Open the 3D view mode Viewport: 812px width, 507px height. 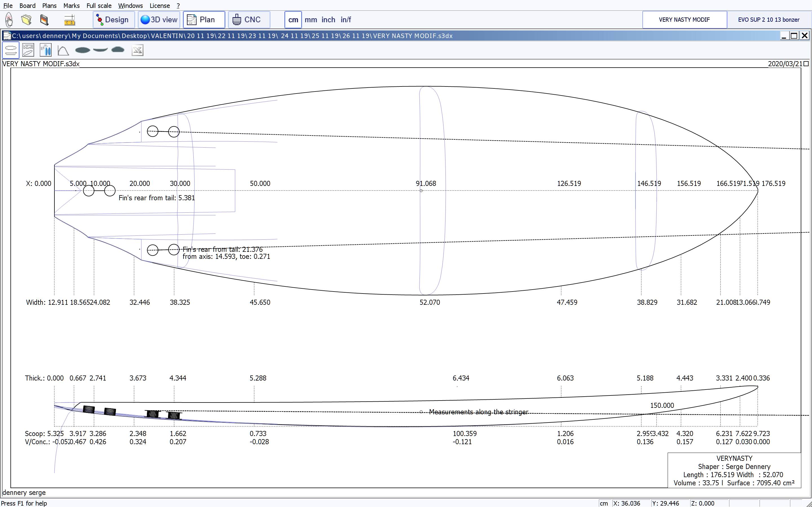(x=159, y=19)
